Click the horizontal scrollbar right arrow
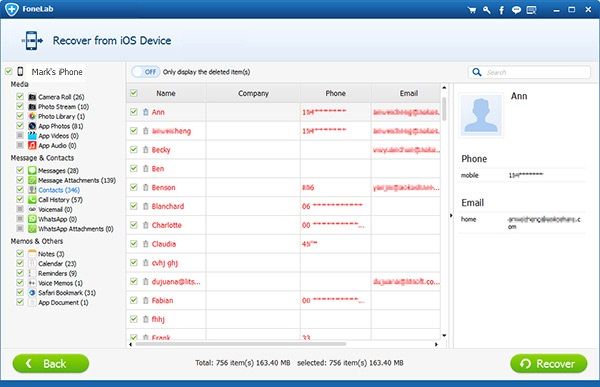The height and width of the screenshot is (387, 600). [x=436, y=344]
